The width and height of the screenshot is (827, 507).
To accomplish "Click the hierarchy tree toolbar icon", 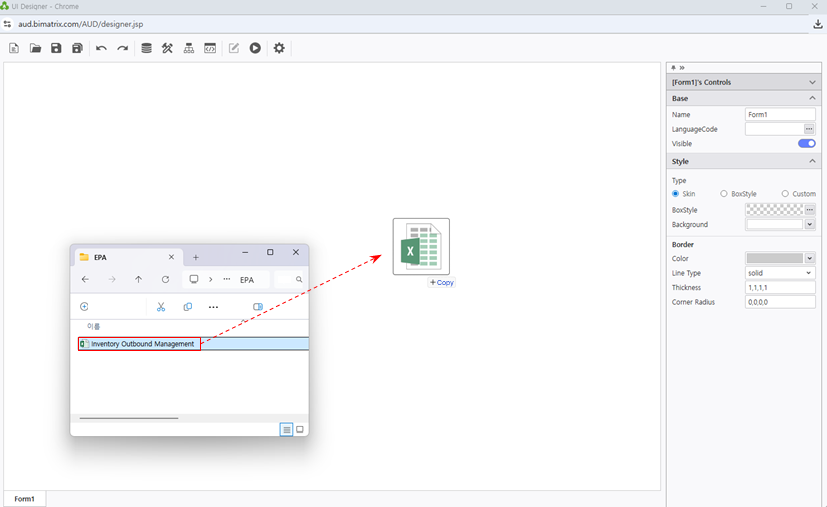I will point(188,48).
